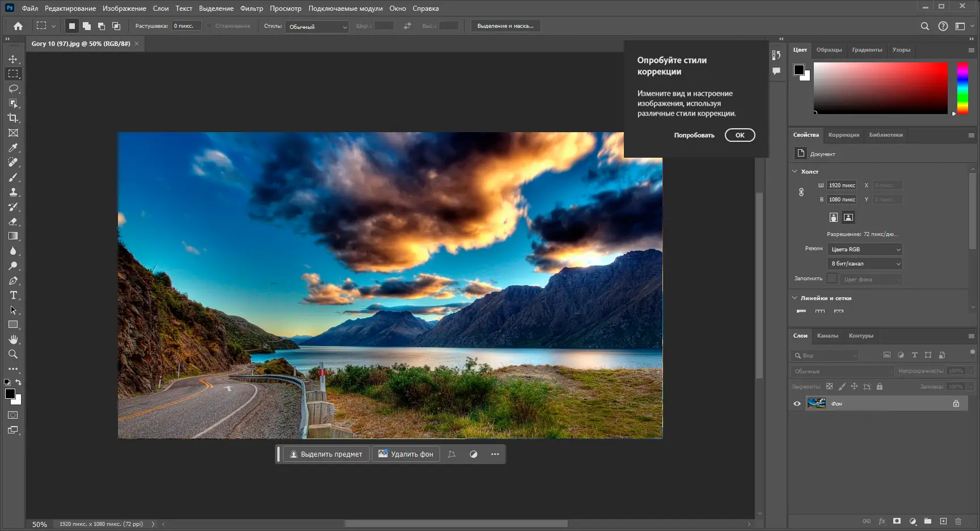
Task: Switch to the Каналы tab
Action: click(x=827, y=336)
